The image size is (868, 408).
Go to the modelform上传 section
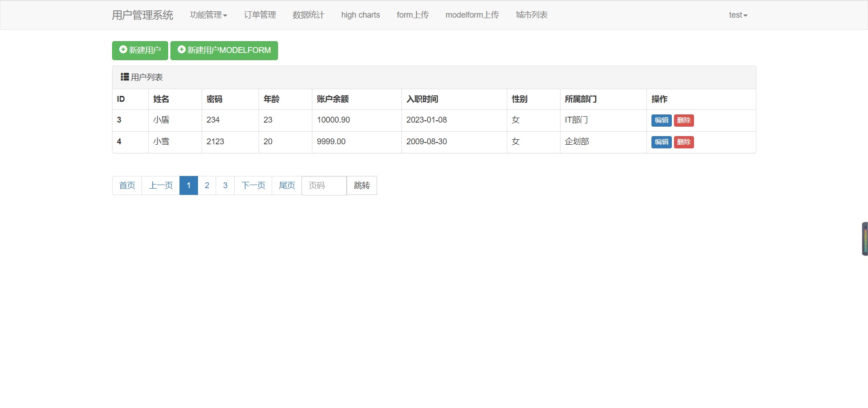pos(472,14)
